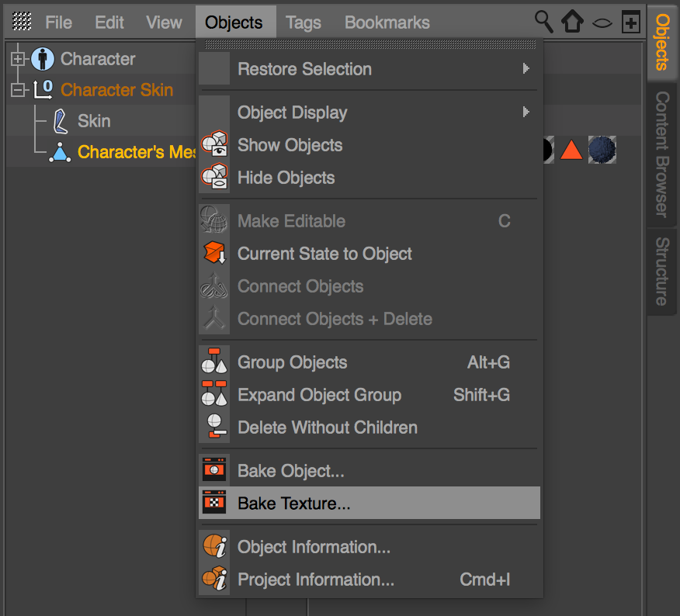Choose Hide Objects from the menu
The image size is (680, 616).
pos(286,178)
